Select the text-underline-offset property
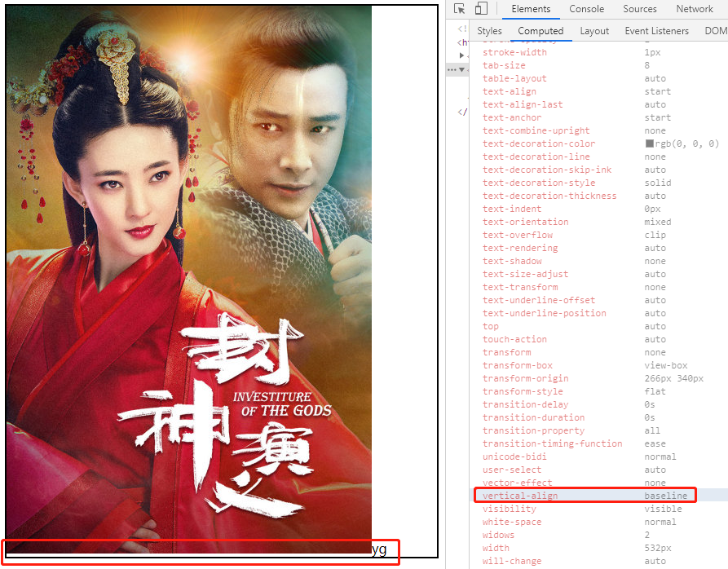This screenshot has width=728, height=569. click(539, 300)
